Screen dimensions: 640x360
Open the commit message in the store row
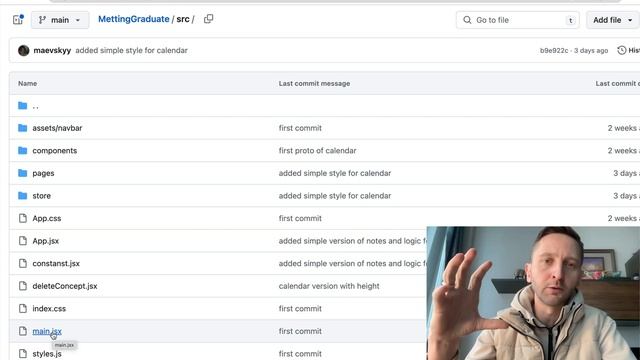pyautogui.click(x=335, y=196)
